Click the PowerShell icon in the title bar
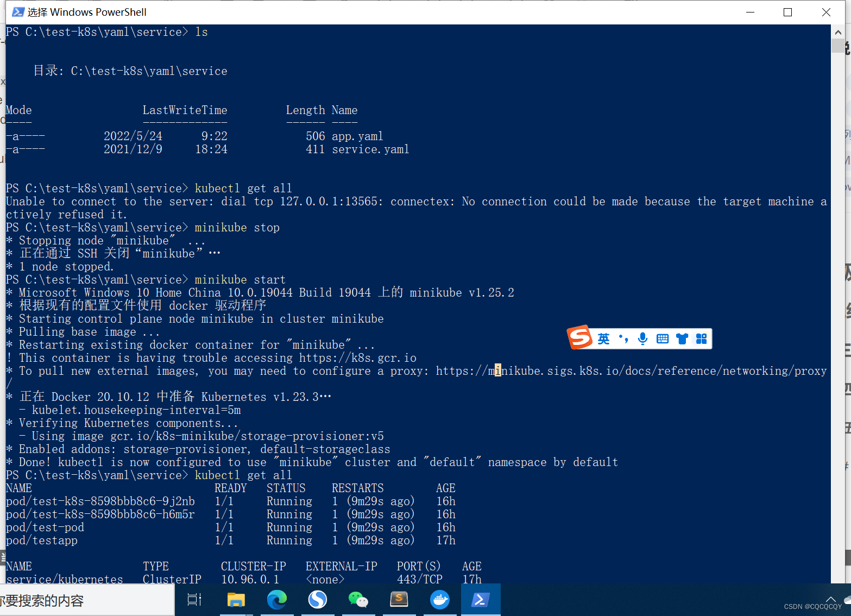The width and height of the screenshot is (851, 616). pyautogui.click(x=18, y=12)
